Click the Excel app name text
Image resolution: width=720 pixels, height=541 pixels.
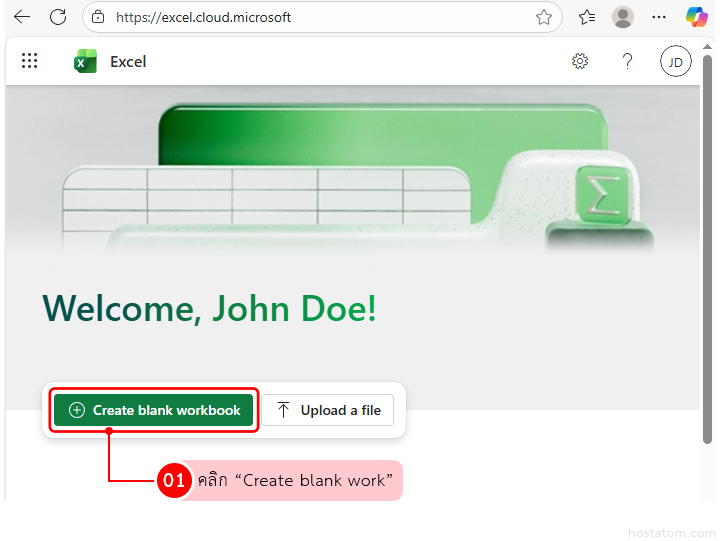[x=128, y=62]
